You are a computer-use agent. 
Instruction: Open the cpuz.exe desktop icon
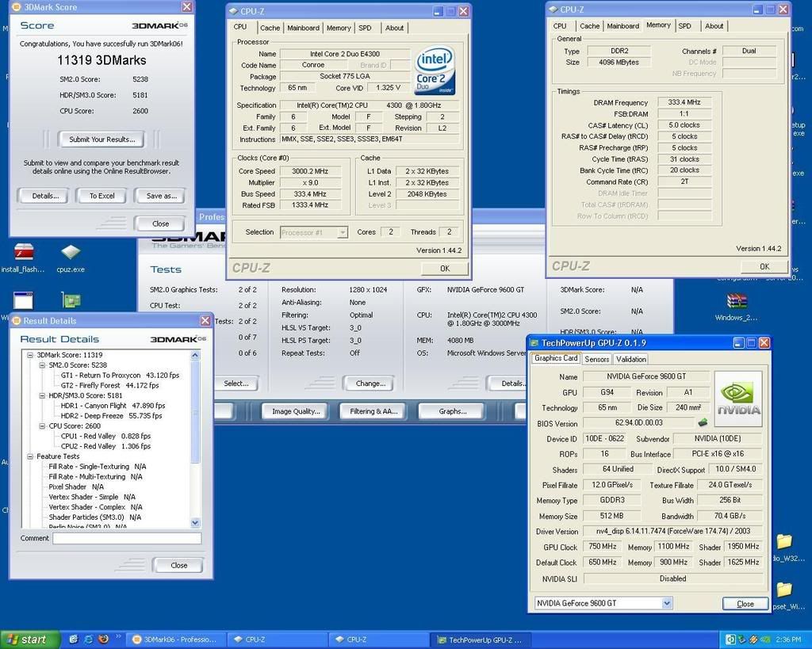71,254
